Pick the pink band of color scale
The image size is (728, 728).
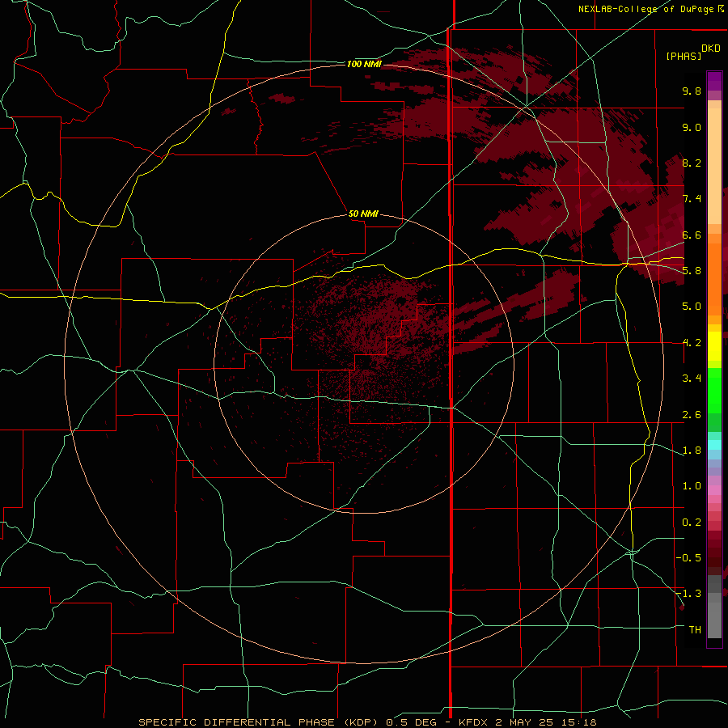click(x=714, y=489)
